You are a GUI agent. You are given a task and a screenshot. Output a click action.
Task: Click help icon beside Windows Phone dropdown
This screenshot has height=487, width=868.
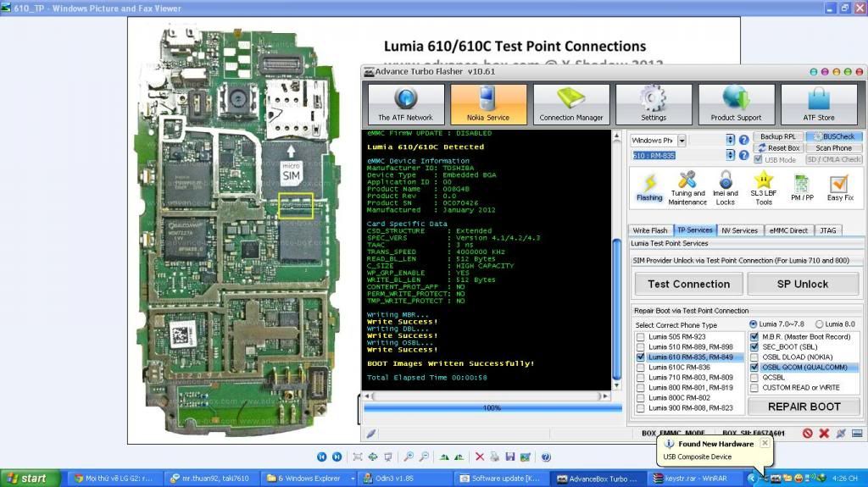pos(744,140)
